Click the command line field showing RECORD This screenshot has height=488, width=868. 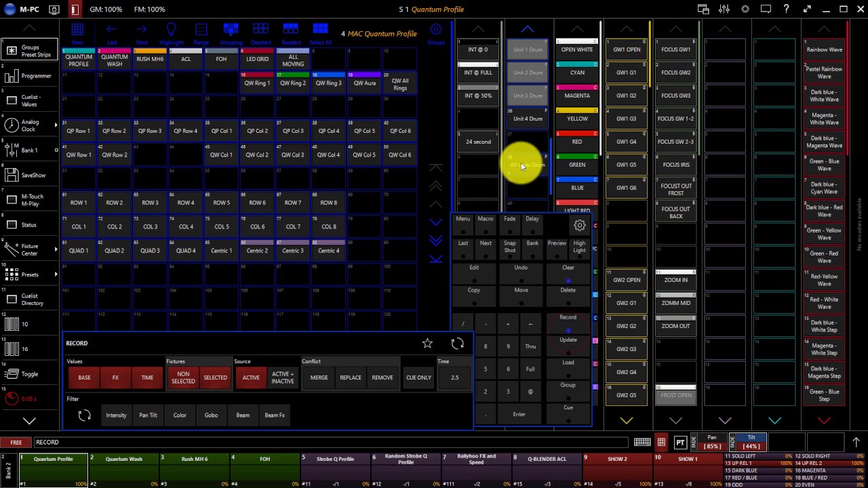click(x=331, y=443)
